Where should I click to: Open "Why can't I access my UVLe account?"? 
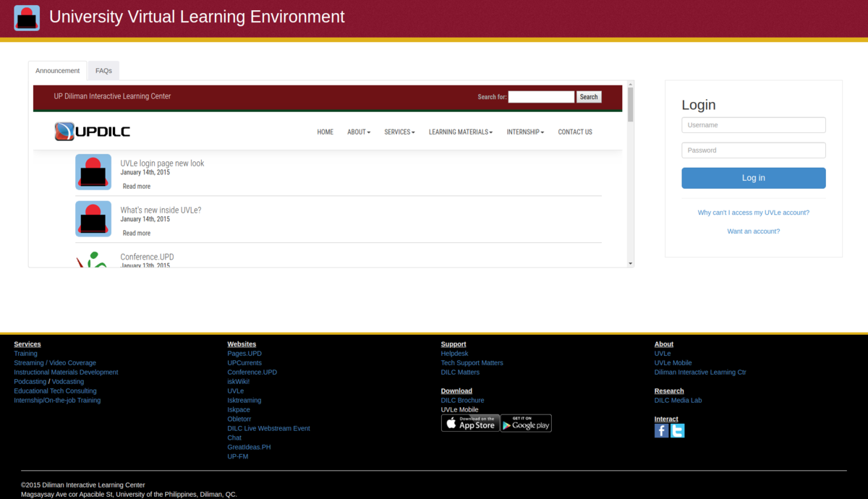754,213
